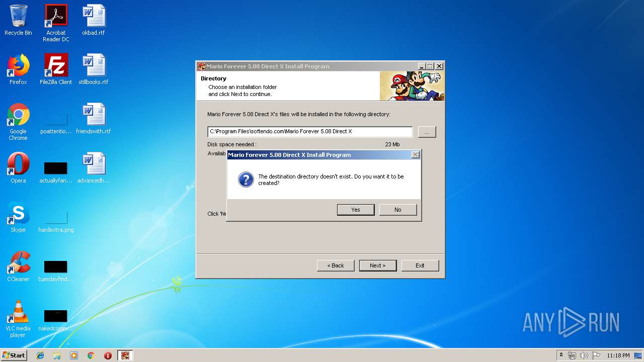Viewport: 644px width, 362px height.
Task: Click the browse '...' directory button
Action: click(x=427, y=132)
